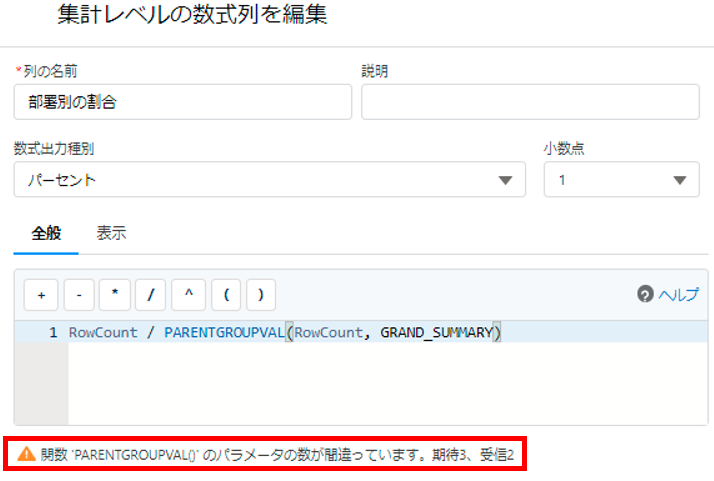Viewport: 714px width, 481px height.
Task: Click the warning triangle icon
Action: 26,454
